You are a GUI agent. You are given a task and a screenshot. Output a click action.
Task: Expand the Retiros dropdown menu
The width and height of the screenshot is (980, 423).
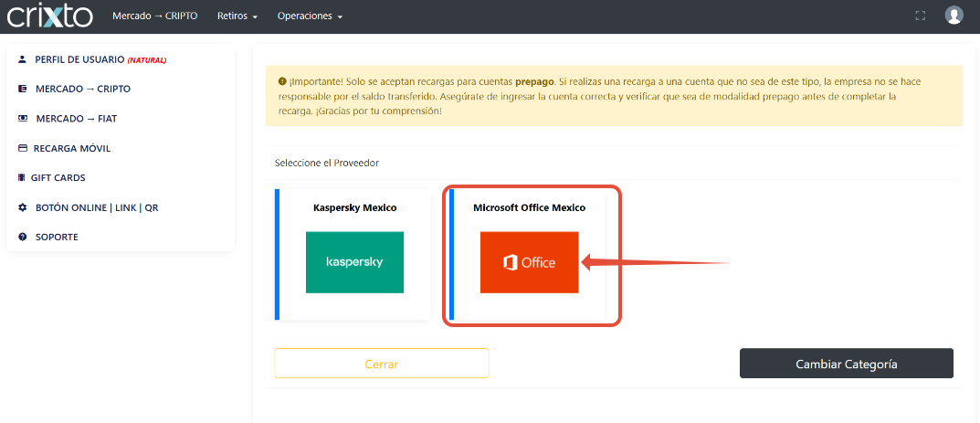237,16
